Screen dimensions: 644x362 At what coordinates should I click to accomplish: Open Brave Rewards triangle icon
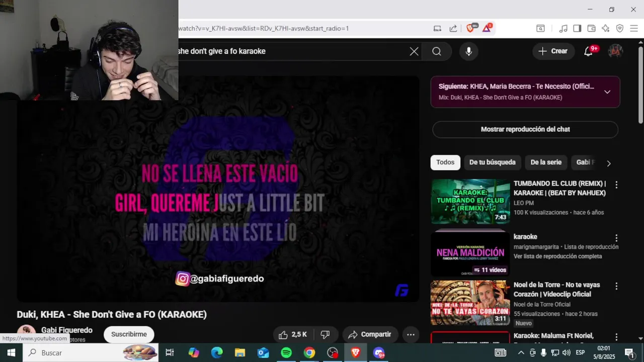487,28
